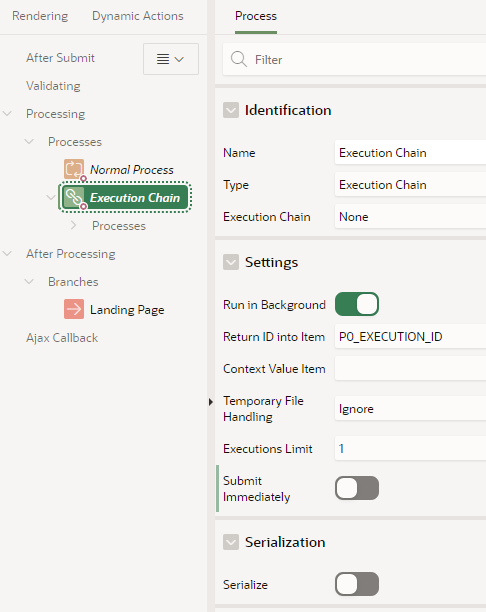Click the Execution Chain link icon
The height and width of the screenshot is (612, 486).
74,197
